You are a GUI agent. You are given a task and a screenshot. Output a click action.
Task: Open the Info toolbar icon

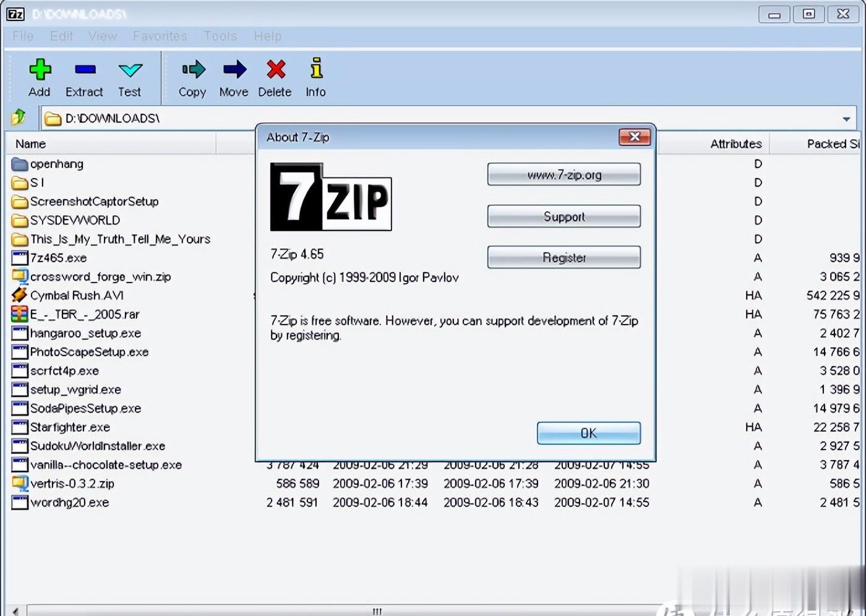[x=316, y=69]
